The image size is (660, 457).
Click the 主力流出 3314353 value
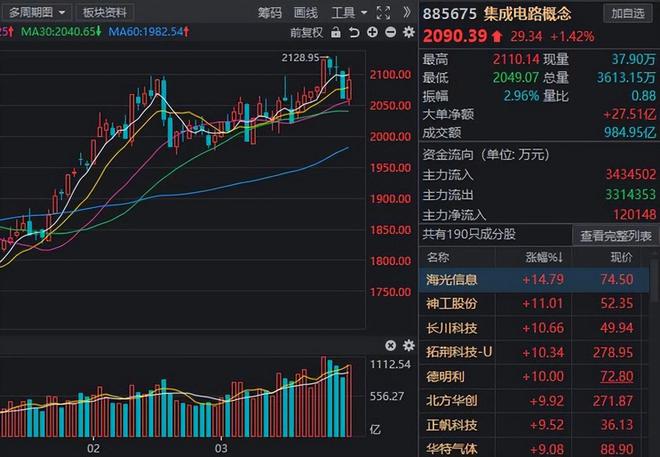[x=631, y=194]
